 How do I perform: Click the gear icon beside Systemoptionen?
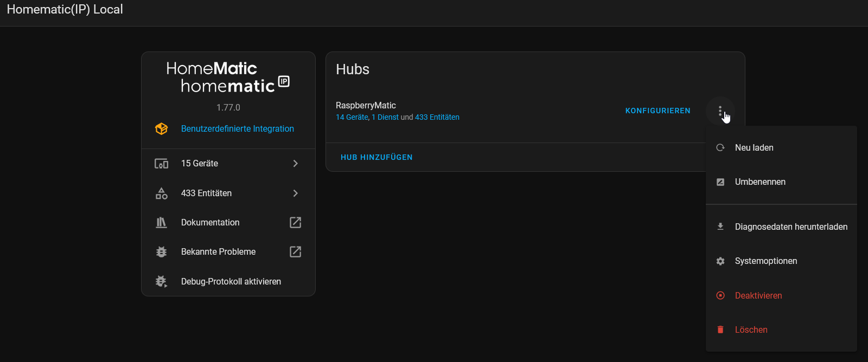(720, 261)
